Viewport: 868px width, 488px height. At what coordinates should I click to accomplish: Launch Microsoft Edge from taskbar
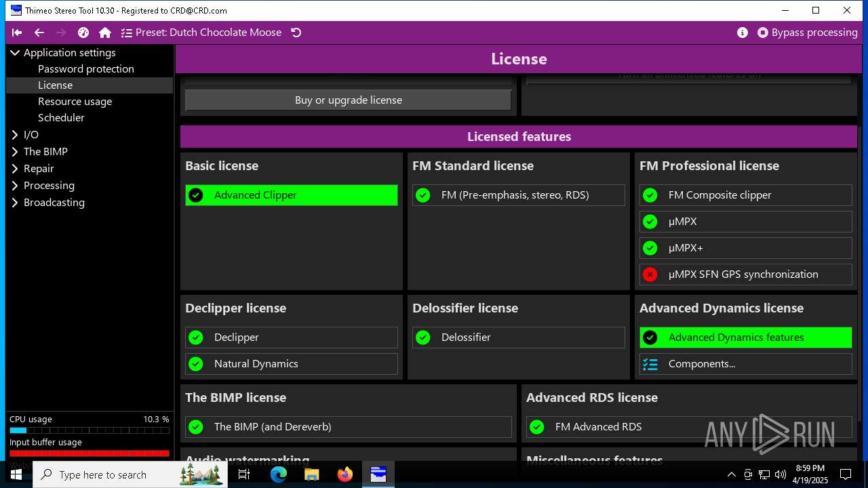(x=279, y=474)
